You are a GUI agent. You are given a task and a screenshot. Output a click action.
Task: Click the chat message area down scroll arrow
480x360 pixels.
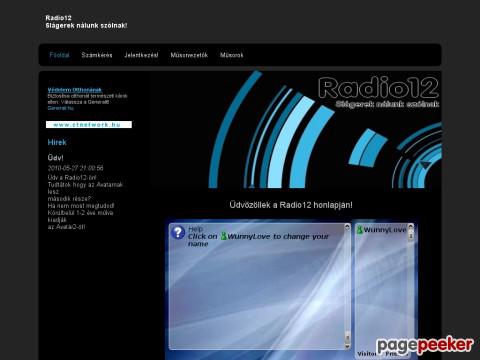click(347, 346)
